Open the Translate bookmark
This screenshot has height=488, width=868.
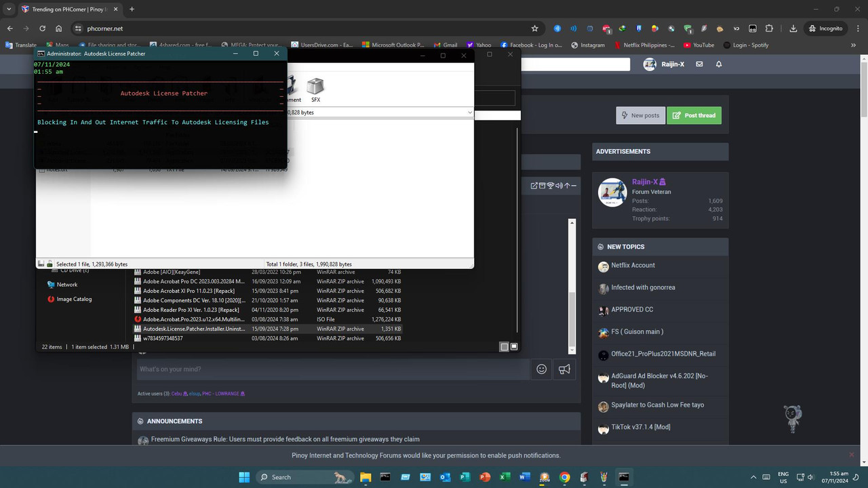21,45
